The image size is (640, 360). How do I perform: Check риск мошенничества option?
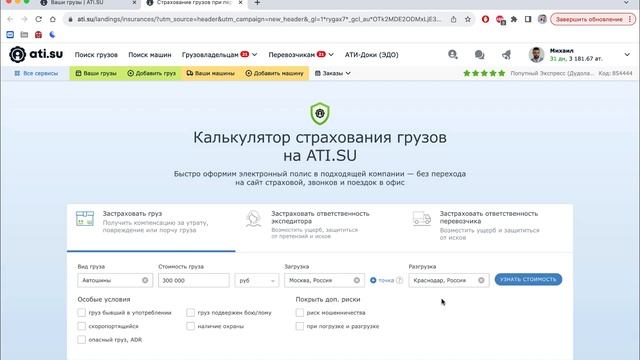(x=300, y=313)
